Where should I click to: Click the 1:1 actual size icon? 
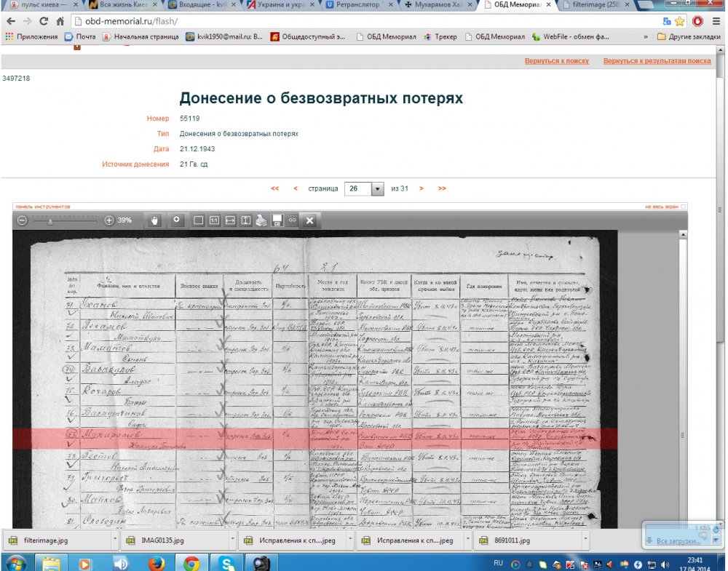(x=214, y=220)
